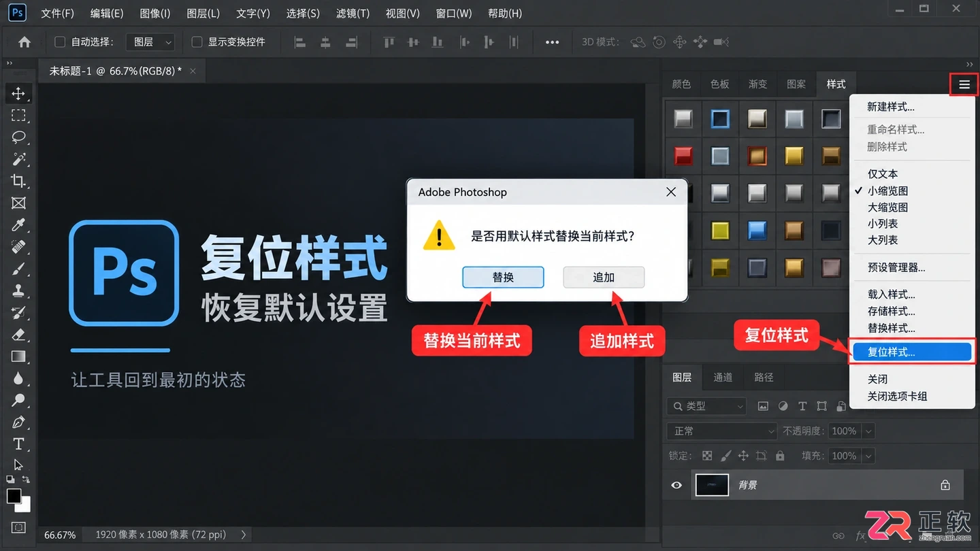Select the Crop tool
The image size is (980, 551).
click(x=18, y=181)
